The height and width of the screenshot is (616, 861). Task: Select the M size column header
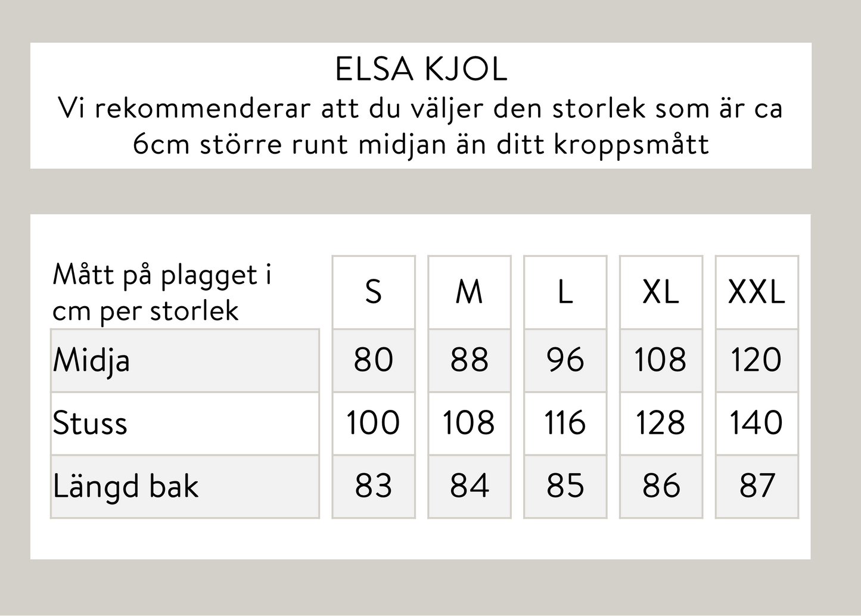pos(469,293)
